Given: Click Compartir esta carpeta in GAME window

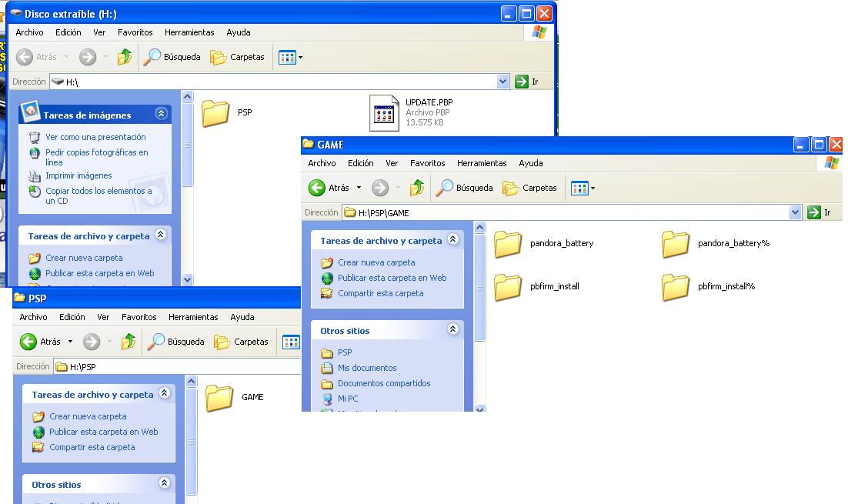Looking at the screenshot, I should tap(381, 294).
